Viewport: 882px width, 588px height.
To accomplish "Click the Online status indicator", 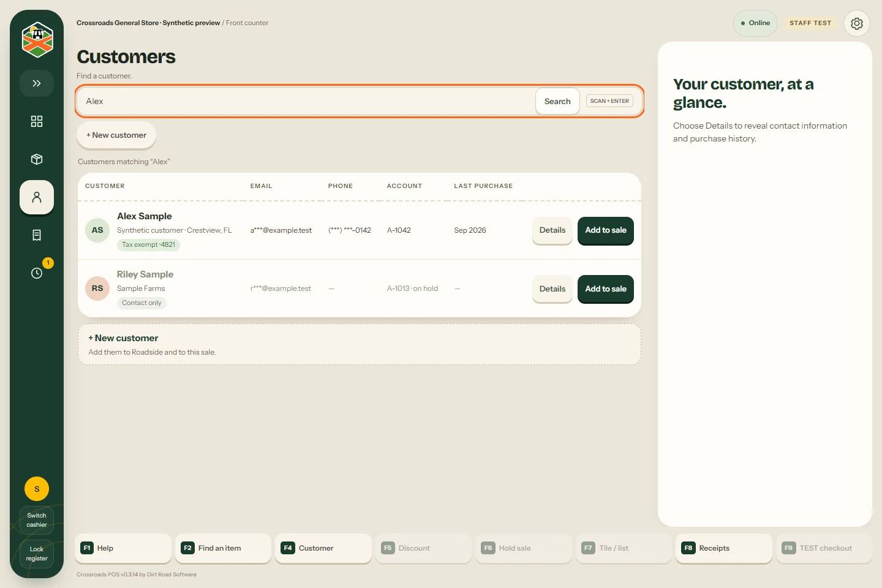I will point(756,23).
